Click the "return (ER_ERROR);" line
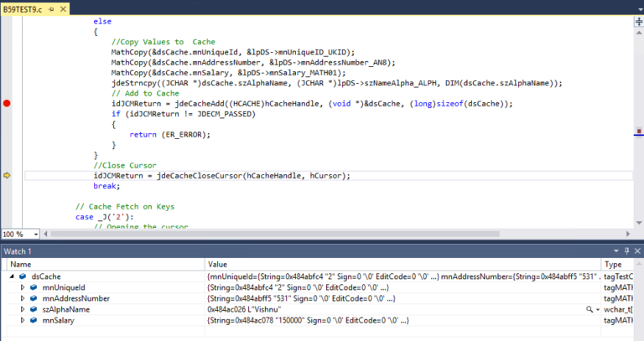Viewport: 644px width, 341px height. coord(169,135)
